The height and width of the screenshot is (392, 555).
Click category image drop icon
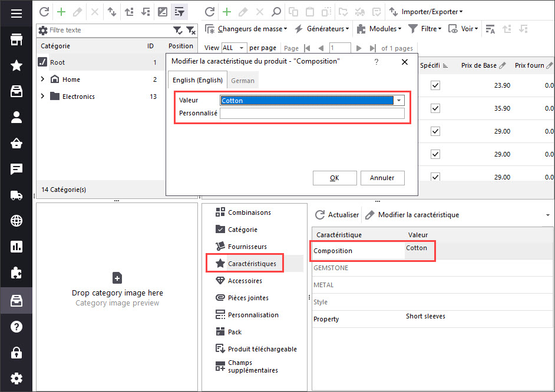coord(117,278)
